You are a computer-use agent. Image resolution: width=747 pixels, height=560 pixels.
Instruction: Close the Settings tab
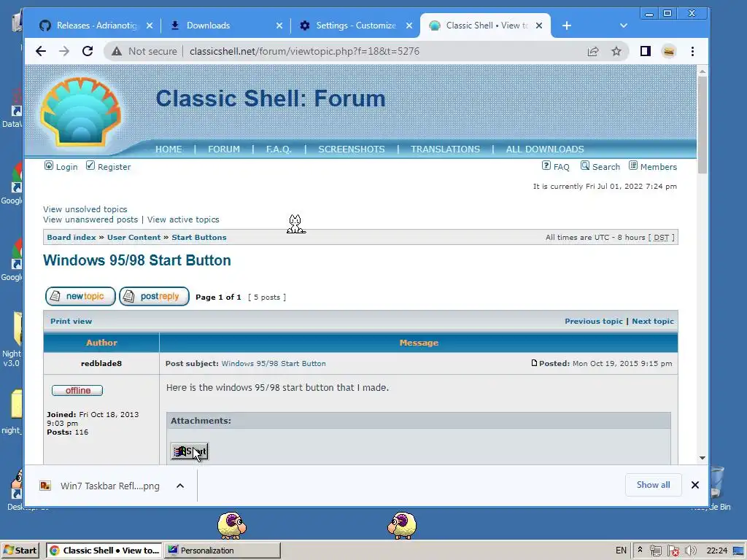(409, 26)
